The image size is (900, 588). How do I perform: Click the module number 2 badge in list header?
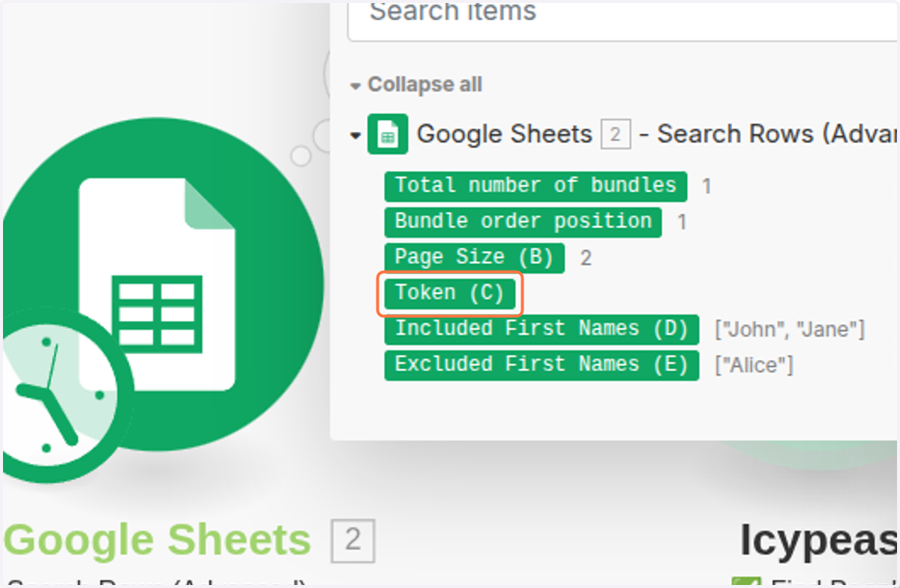[x=615, y=134]
